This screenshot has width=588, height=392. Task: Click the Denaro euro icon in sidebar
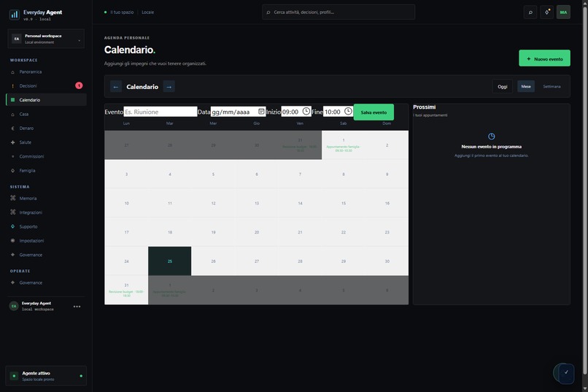point(12,128)
